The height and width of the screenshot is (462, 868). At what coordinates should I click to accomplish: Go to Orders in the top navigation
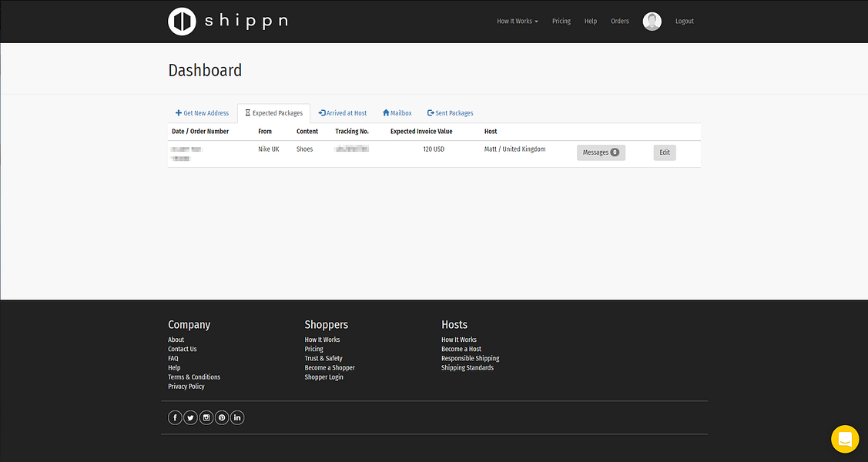(619, 21)
